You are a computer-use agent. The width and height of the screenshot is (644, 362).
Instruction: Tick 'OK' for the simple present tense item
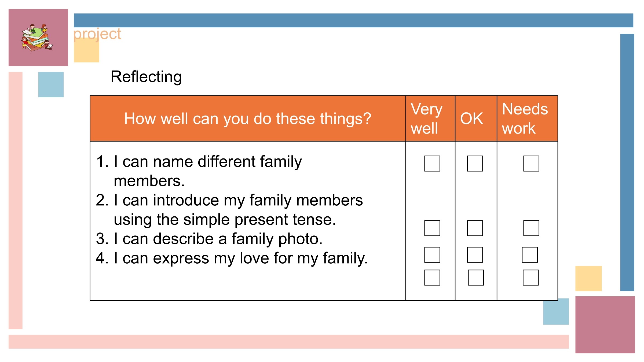pyautogui.click(x=475, y=228)
